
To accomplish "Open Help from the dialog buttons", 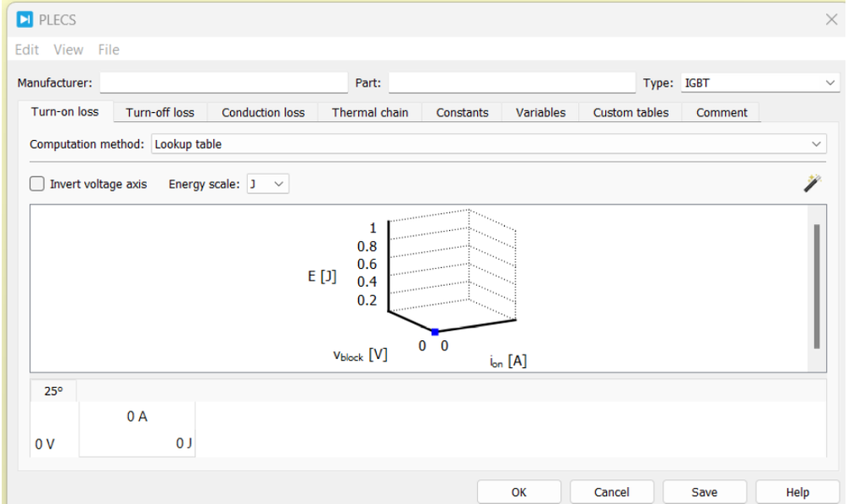I will (797, 491).
